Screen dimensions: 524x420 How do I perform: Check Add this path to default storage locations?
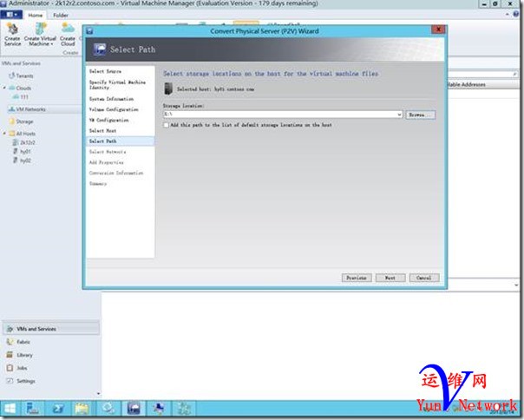(166, 125)
